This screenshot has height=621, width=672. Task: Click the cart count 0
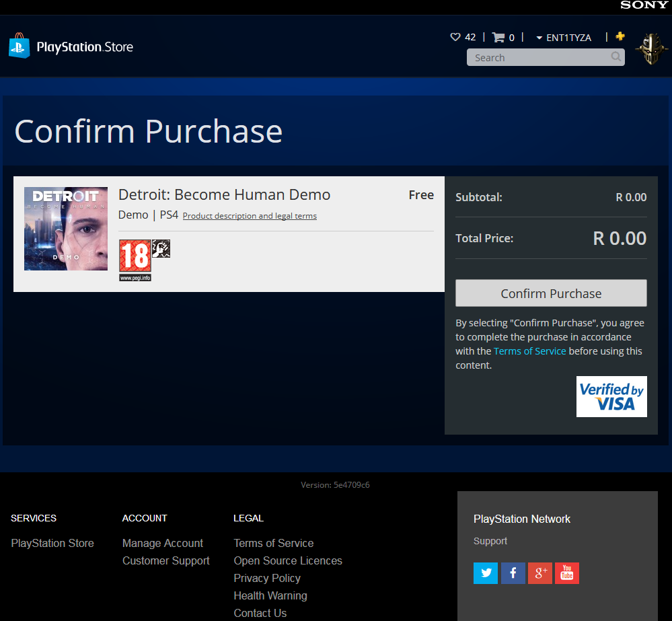pyautogui.click(x=511, y=38)
